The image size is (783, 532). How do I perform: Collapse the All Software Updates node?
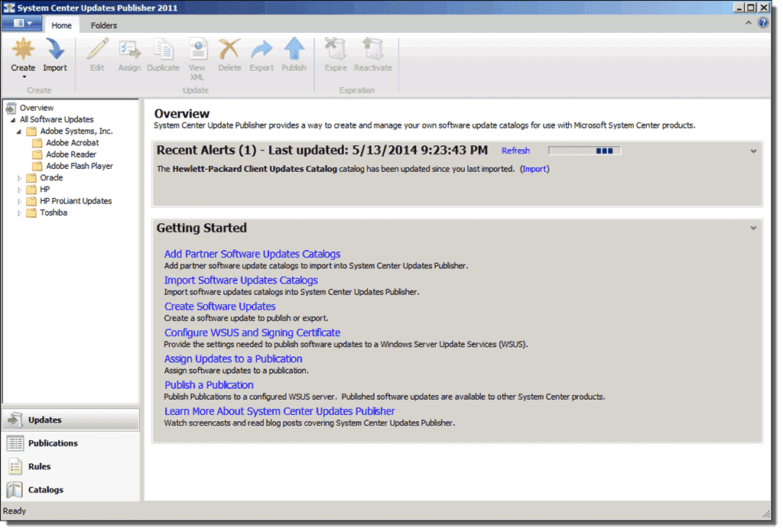tap(13, 120)
